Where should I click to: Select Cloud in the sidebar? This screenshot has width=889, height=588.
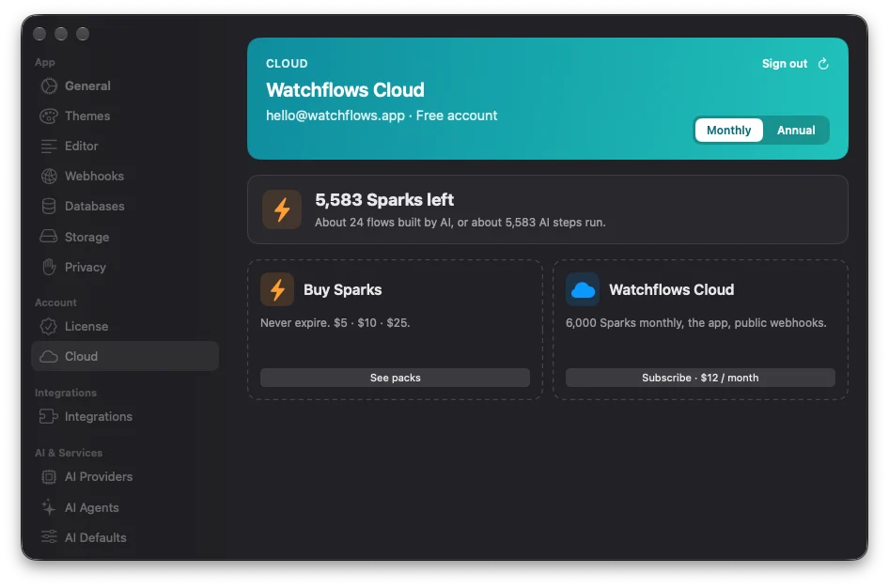125,356
